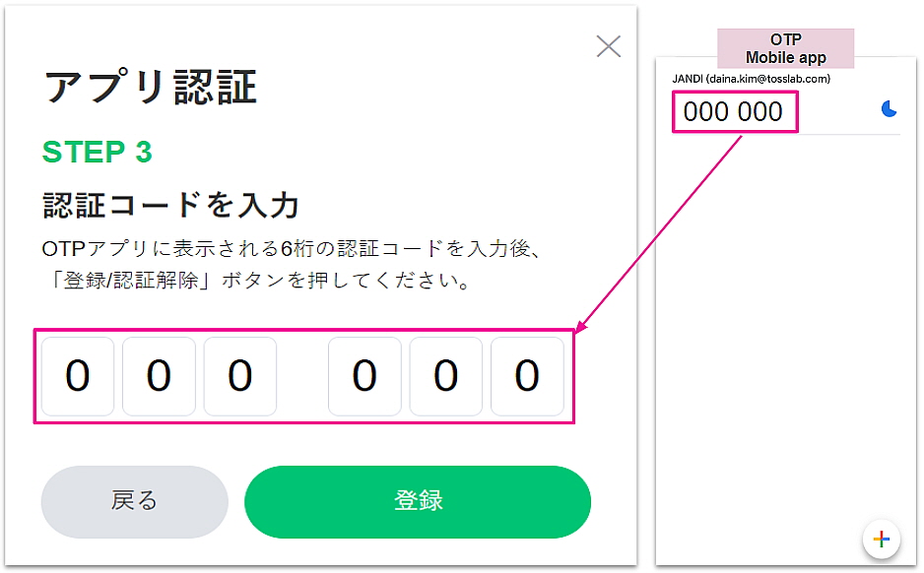Select the third digit input box
This screenshot has width=924, height=573.
(x=240, y=375)
